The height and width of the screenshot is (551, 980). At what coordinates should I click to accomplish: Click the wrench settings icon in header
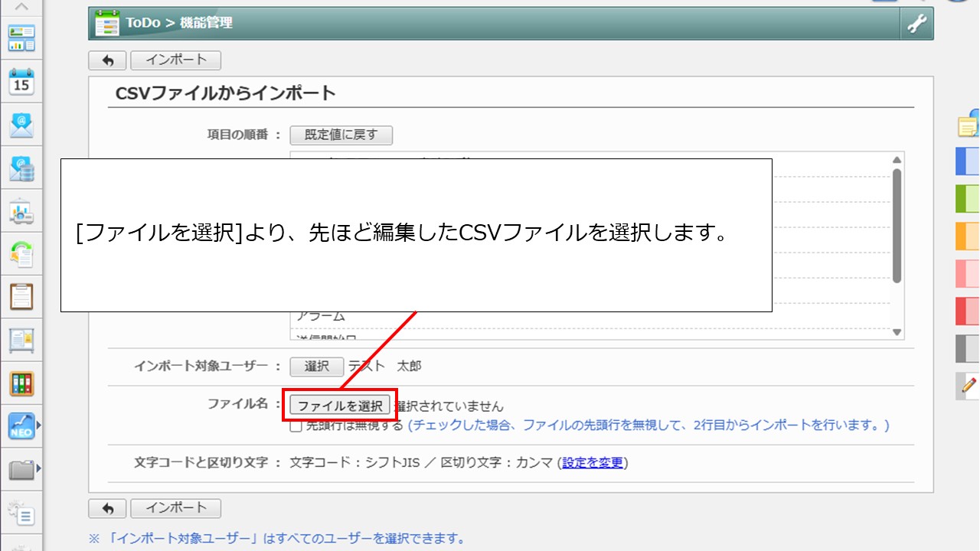tap(916, 24)
